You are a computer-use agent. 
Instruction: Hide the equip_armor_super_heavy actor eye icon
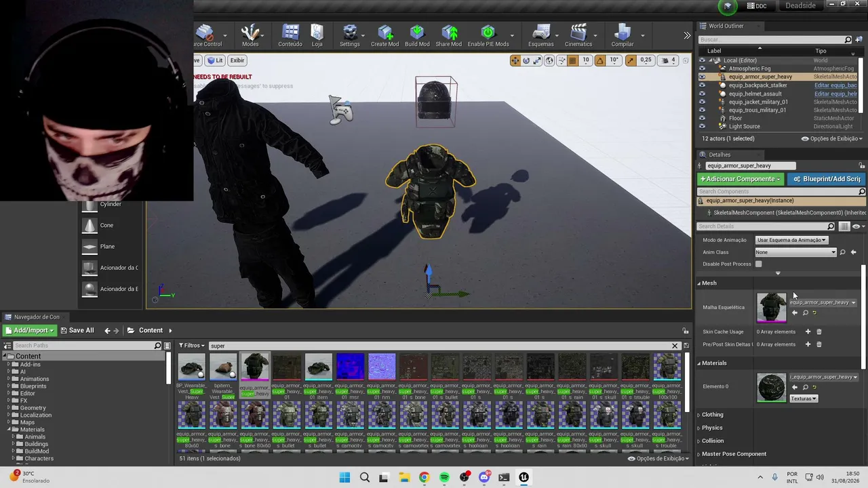pyautogui.click(x=702, y=77)
